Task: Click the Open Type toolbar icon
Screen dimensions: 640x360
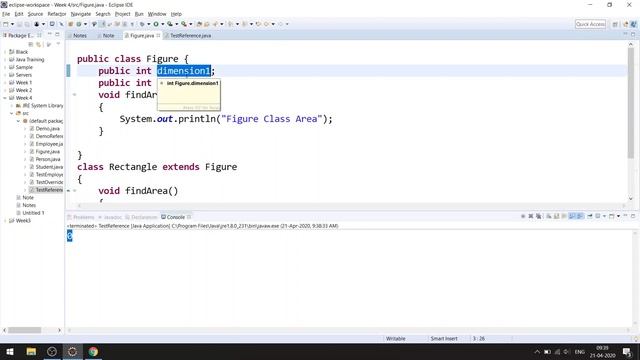Action: (199, 24)
